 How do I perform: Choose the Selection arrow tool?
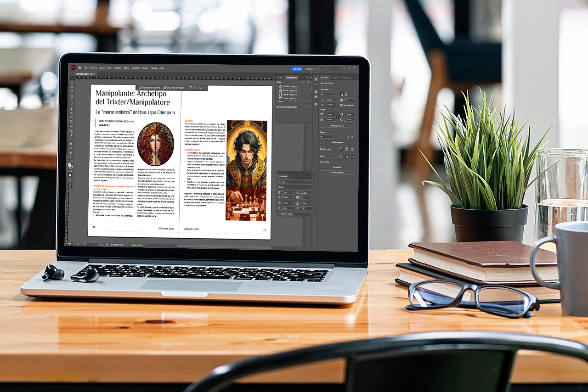click(71, 78)
